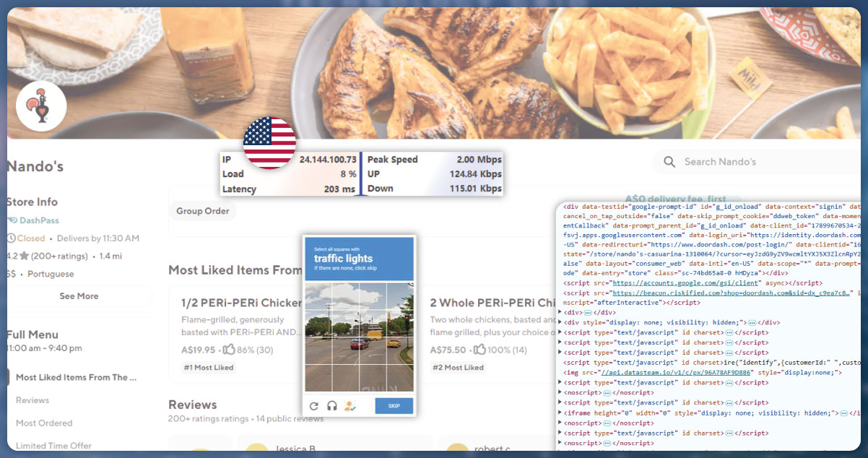The height and width of the screenshot is (458, 868).
Task: Get an audio captcha challenge
Action: click(332, 406)
